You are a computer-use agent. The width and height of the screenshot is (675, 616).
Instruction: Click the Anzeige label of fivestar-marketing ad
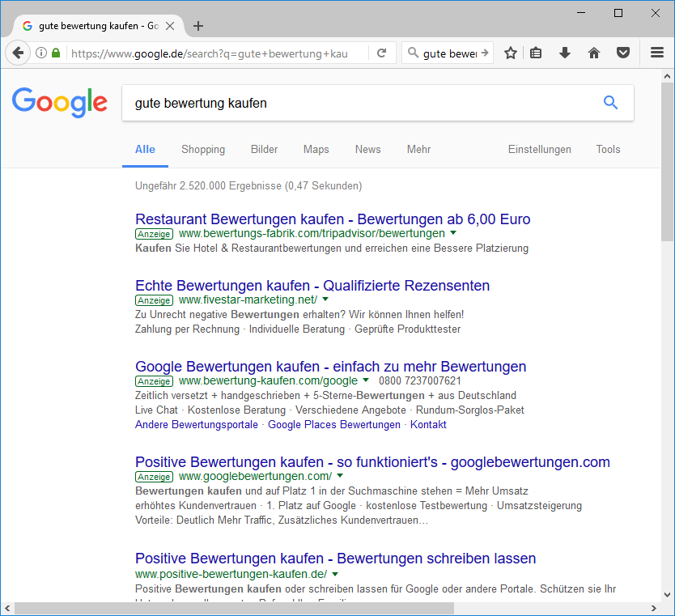(x=154, y=300)
